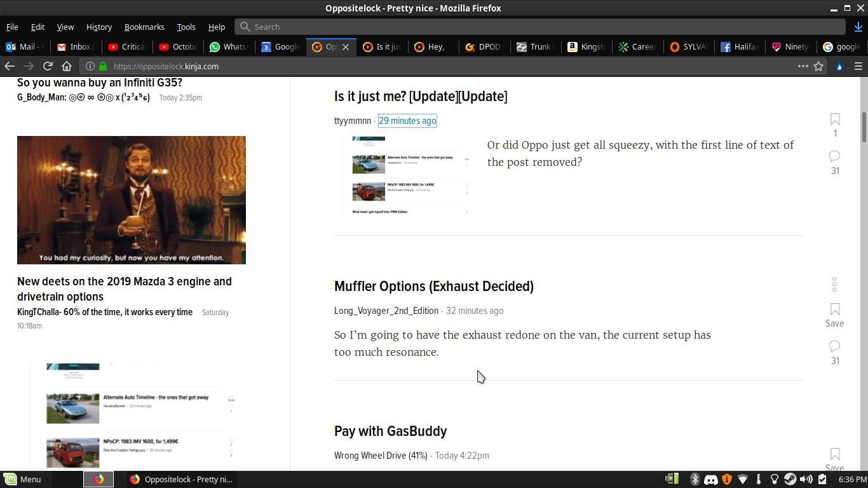
Task: Click the '29 minutes ago' timestamp
Action: (x=407, y=121)
